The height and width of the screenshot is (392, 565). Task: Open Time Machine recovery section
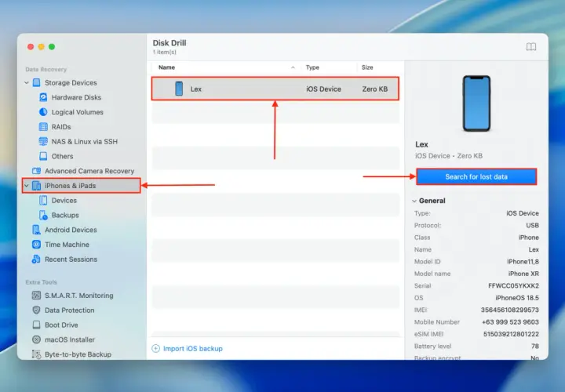pos(67,245)
